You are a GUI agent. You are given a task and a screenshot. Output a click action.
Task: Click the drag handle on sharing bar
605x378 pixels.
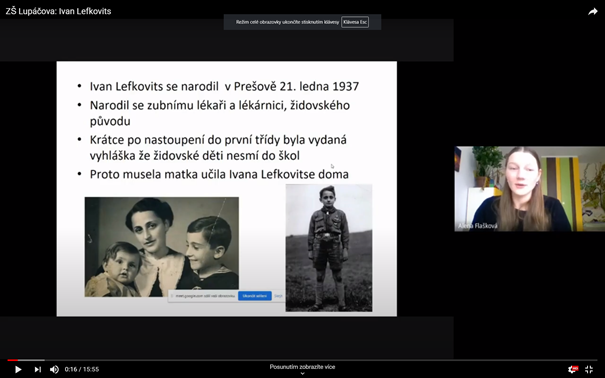[172, 296]
